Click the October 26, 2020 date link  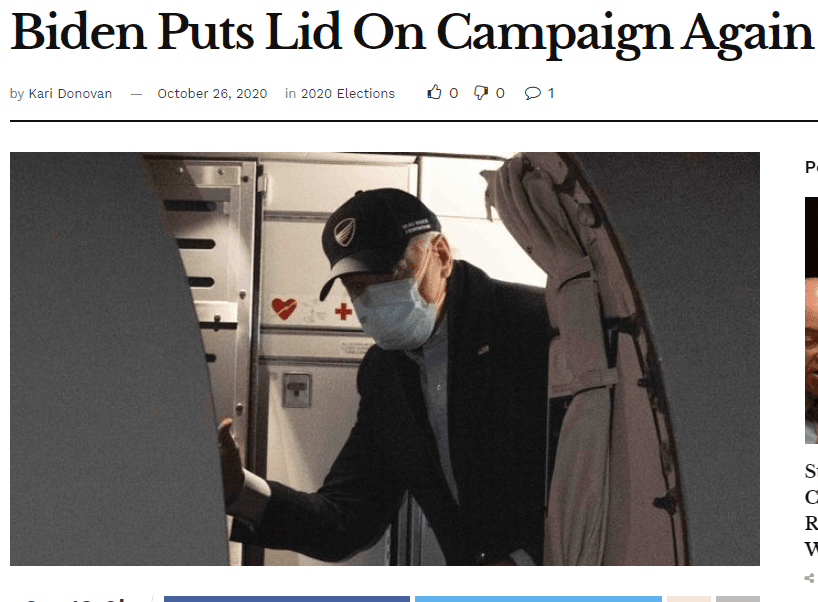pos(212,93)
